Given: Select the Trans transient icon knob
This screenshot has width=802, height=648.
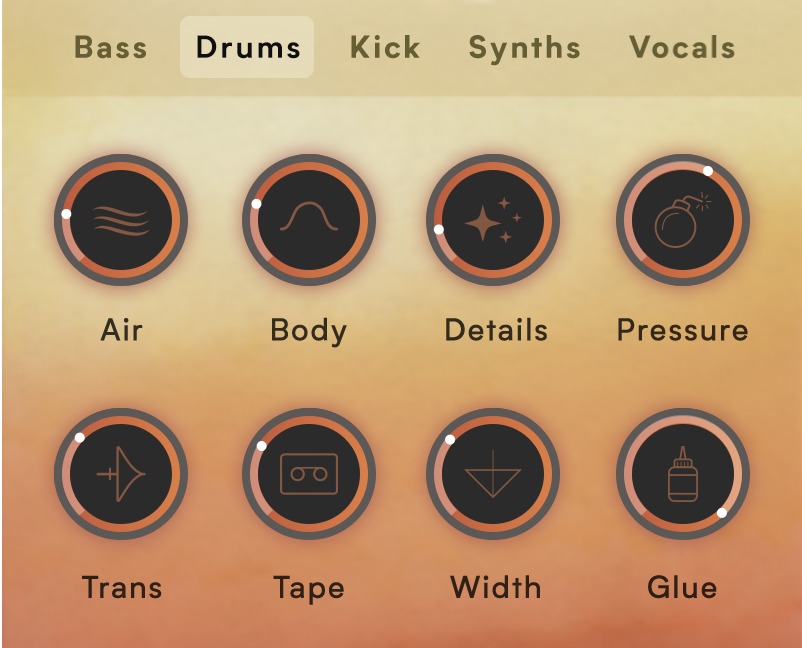Looking at the screenshot, I should (x=121, y=474).
